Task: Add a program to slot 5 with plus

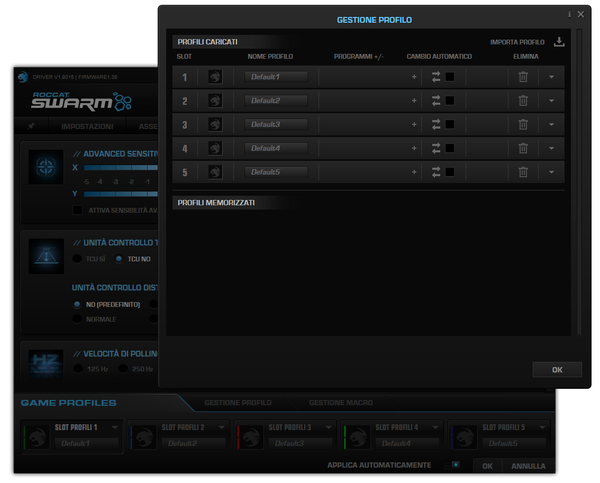Action: click(414, 172)
